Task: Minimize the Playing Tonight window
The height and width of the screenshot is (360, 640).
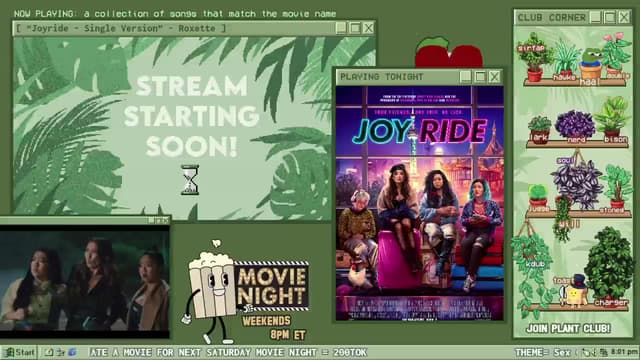Action: click(465, 77)
